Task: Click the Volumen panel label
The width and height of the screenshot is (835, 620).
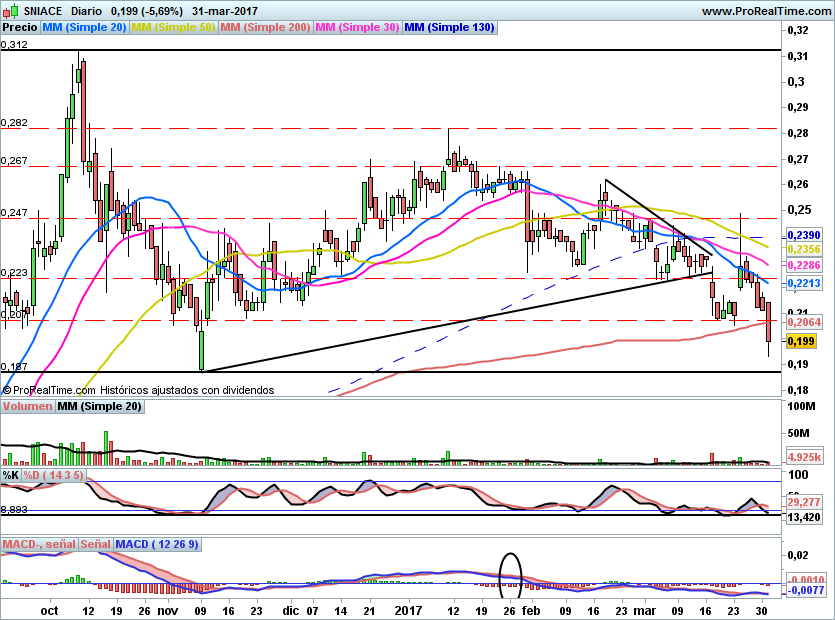Action: (x=28, y=406)
